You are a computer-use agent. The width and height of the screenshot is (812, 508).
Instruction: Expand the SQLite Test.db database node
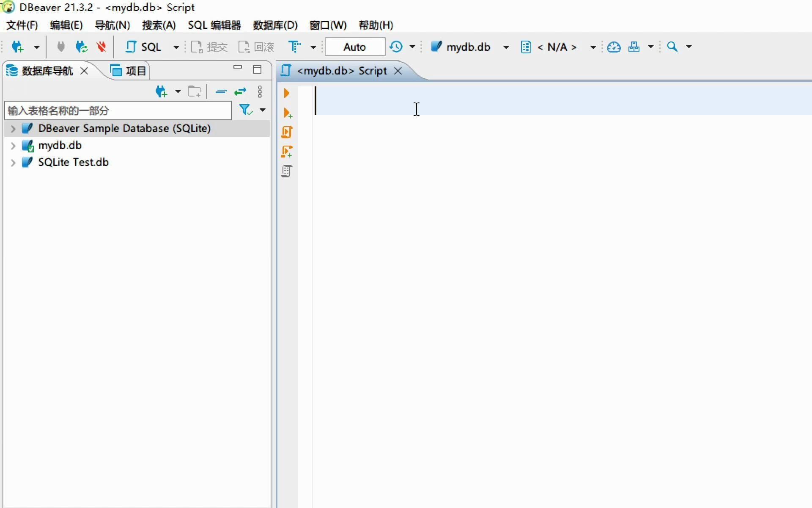tap(13, 162)
